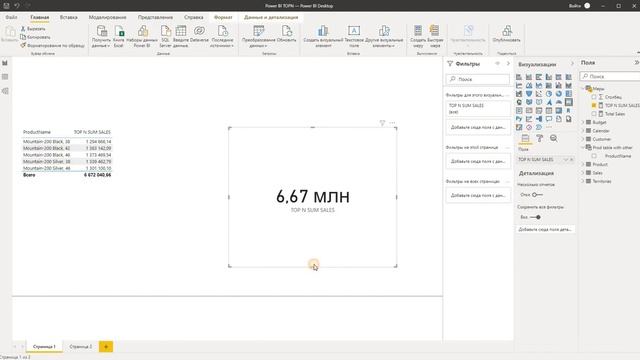Check the Total Sales measure checkbox
The height and width of the screenshot is (360, 640).
click(x=594, y=114)
